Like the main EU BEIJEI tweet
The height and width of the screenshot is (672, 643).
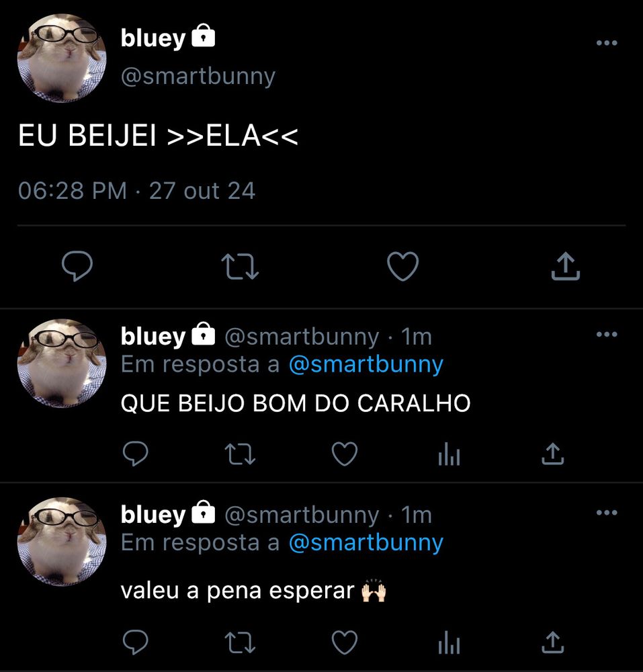pyautogui.click(x=402, y=266)
